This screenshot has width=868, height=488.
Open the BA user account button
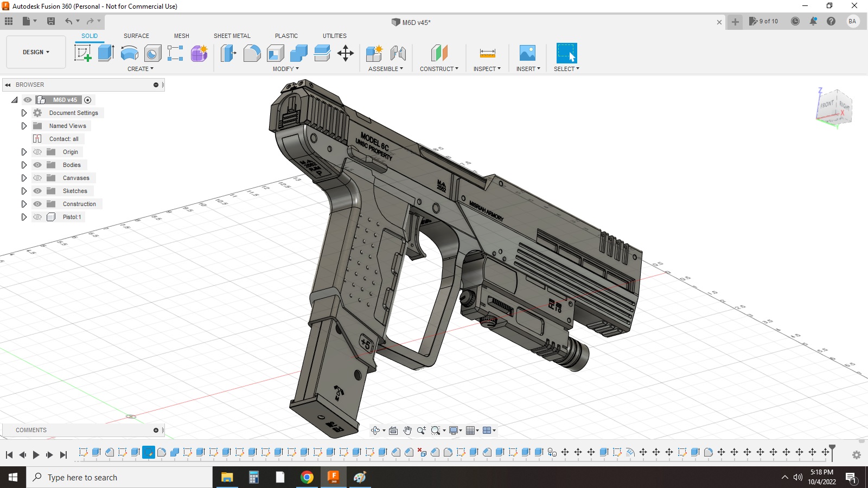(852, 21)
